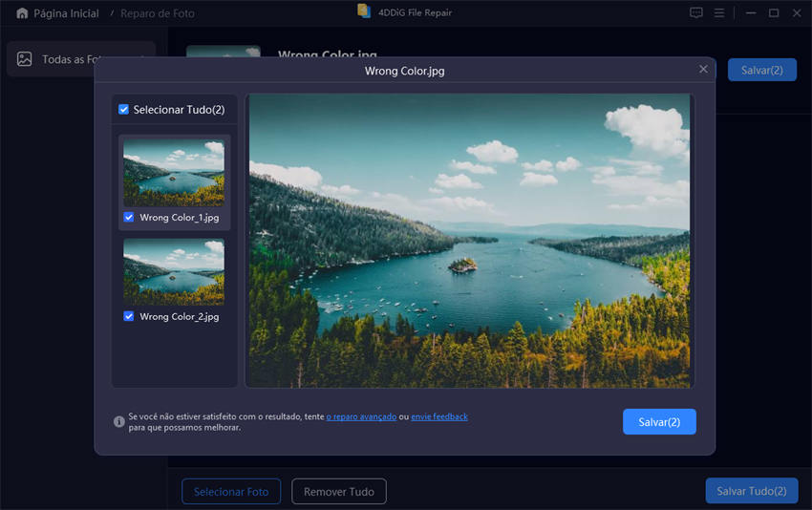Open the feedback chat icon in title bar
This screenshot has height=510, width=812.
pyautogui.click(x=696, y=12)
